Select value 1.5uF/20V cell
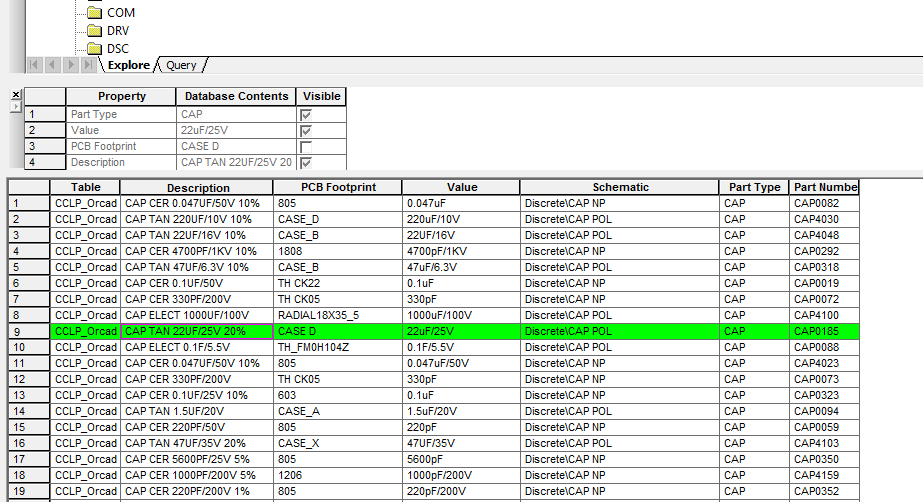Screen dimensions: 923x502 461,411
